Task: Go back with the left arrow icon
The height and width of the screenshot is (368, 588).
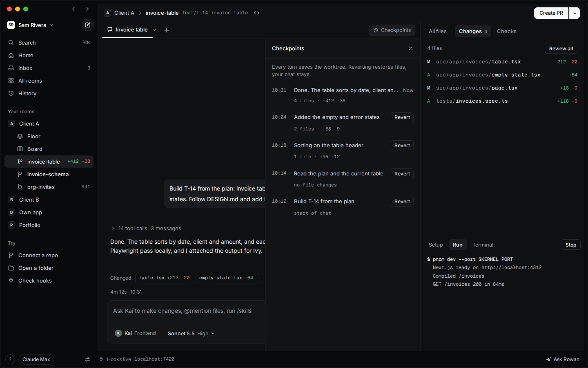Action: click(73, 9)
